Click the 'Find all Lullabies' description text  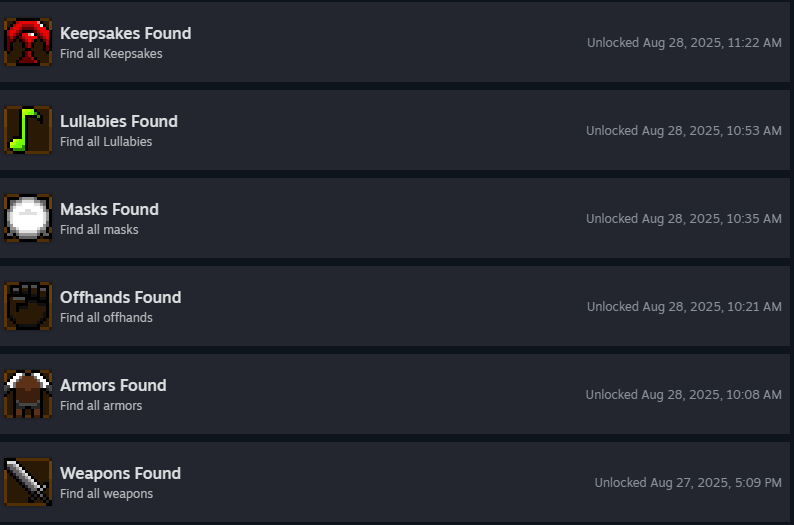(106, 142)
